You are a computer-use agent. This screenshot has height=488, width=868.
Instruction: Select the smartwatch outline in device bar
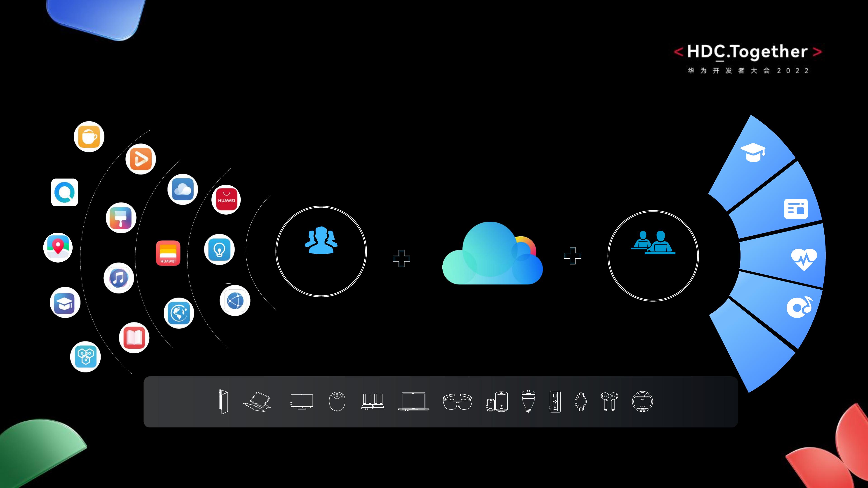pyautogui.click(x=580, y=401)
